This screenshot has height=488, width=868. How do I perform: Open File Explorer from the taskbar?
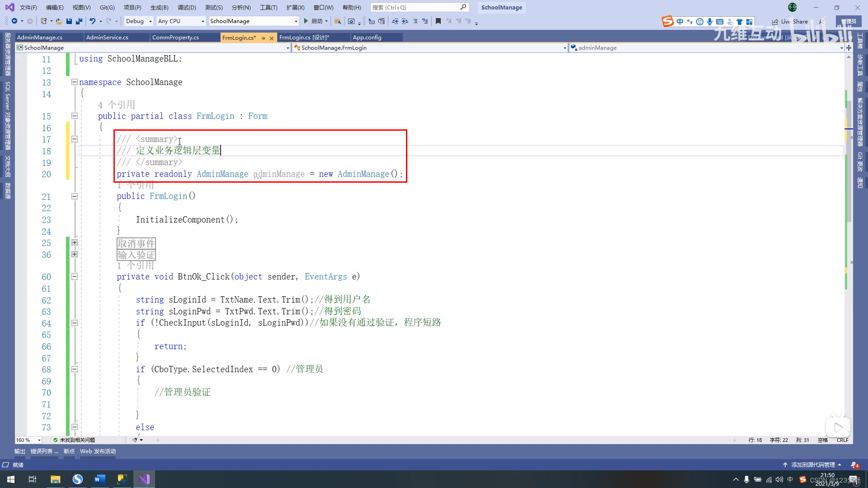click(55, 479)
